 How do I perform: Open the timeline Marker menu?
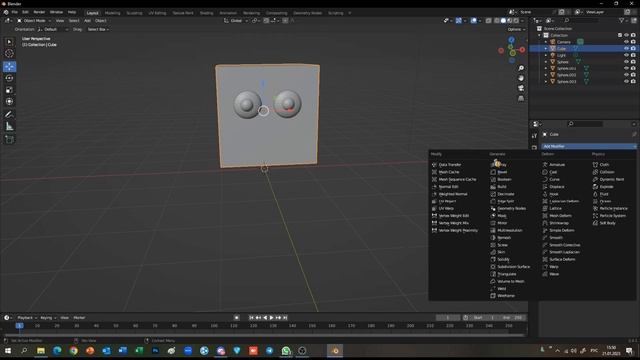[x=79, y=318]
